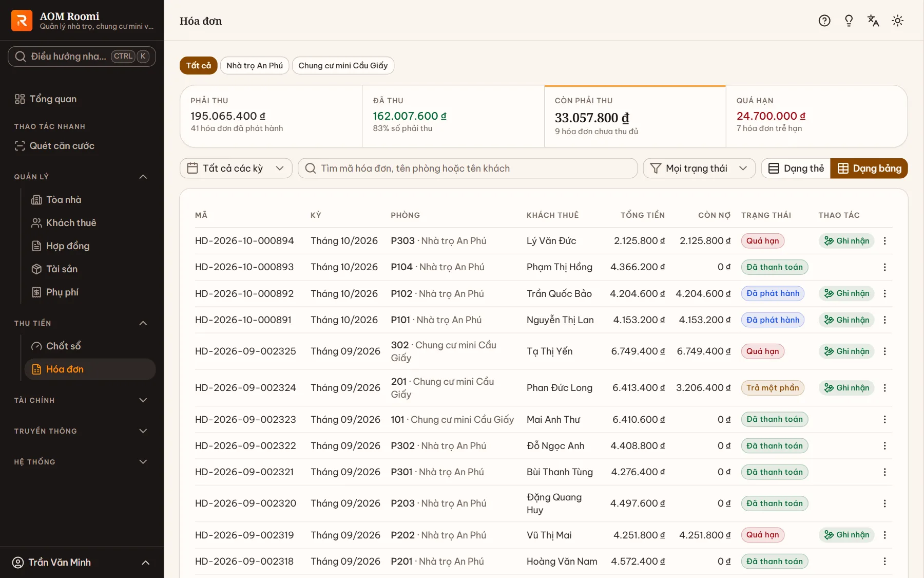Open the language translate icon
The height and width of the screenshot is (578, 924).
(873, 21)
